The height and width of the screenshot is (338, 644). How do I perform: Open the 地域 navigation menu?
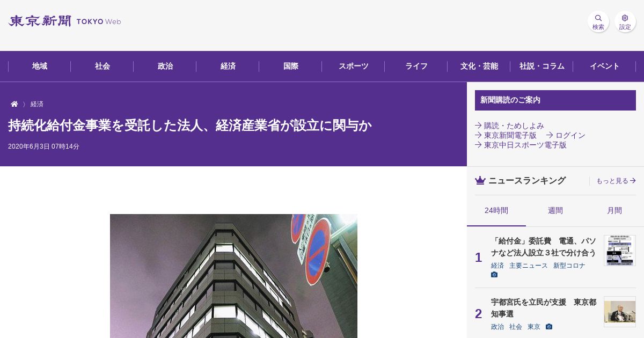coord(40,67)
